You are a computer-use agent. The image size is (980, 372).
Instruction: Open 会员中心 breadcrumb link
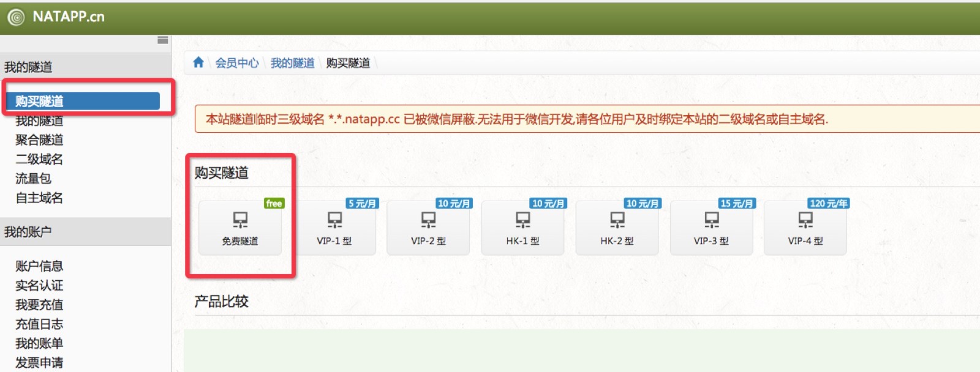coord(237,63)
